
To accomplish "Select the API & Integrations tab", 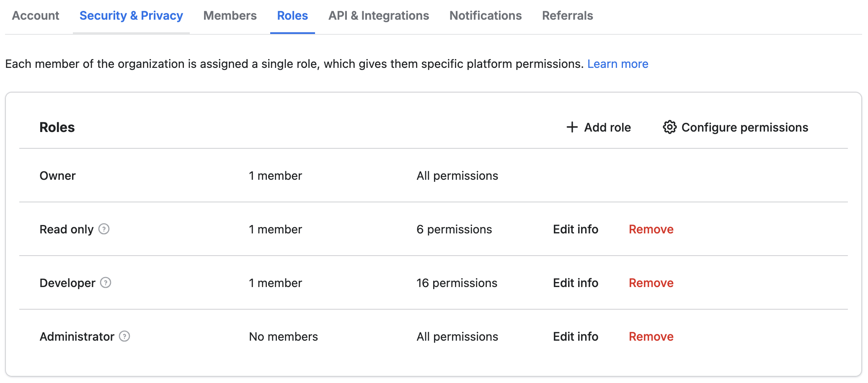I will pos(378,16).
